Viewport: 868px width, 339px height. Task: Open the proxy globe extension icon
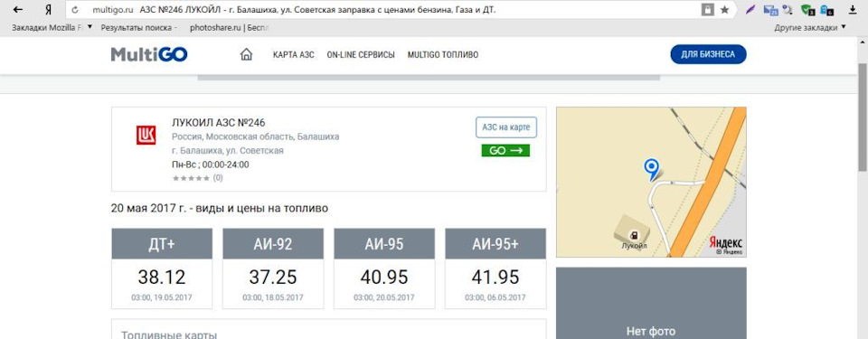pyautogui.click(x=788, y=9)
